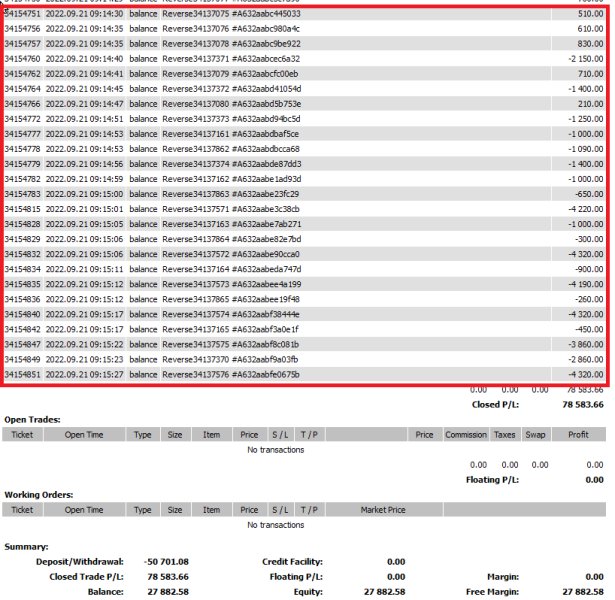Click the 210.00 amount value

coord(590,104)
